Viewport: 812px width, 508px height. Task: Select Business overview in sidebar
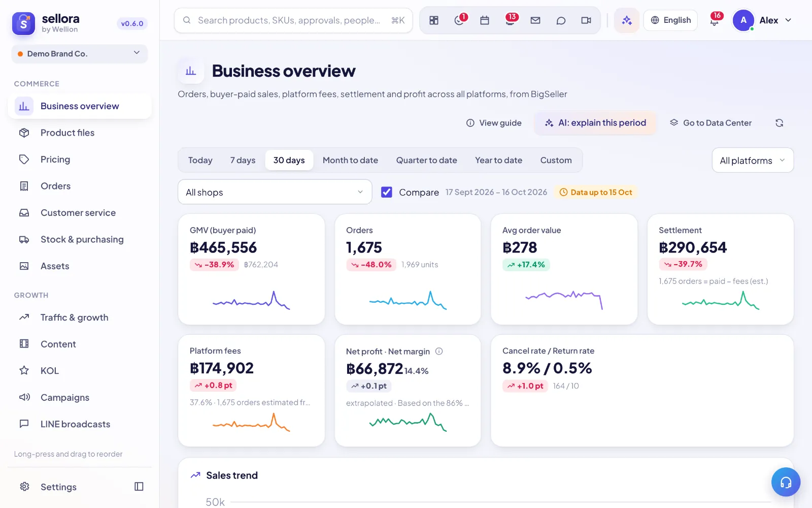80,106
